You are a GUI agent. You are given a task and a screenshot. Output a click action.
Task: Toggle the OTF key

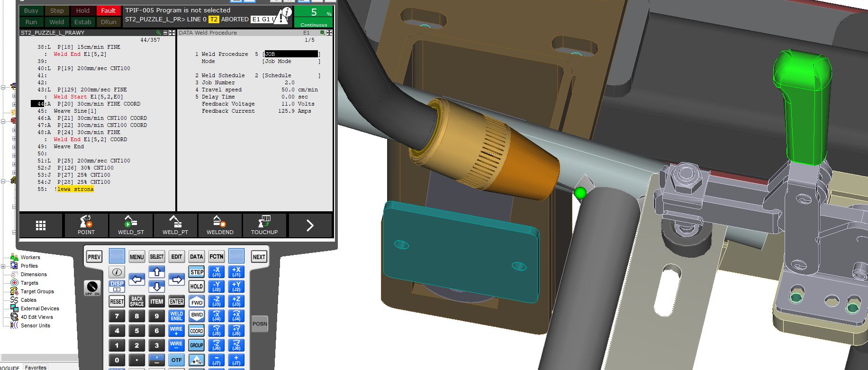(177, 360)
